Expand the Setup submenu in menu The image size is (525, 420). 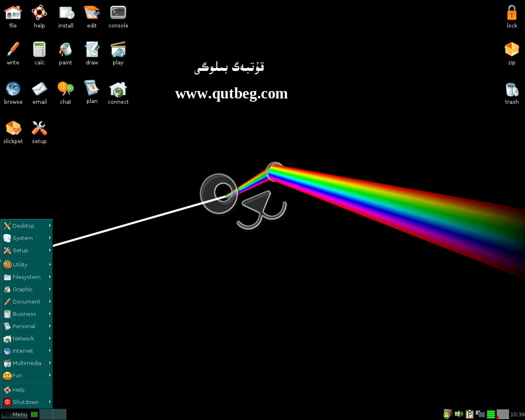pos(27,250)
